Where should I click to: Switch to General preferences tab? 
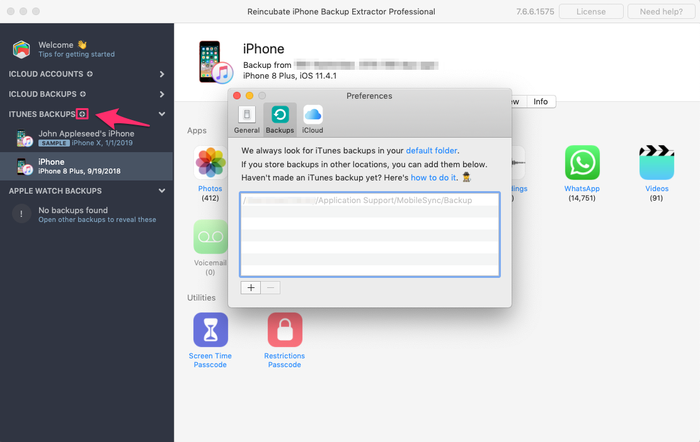pos(246,120)
